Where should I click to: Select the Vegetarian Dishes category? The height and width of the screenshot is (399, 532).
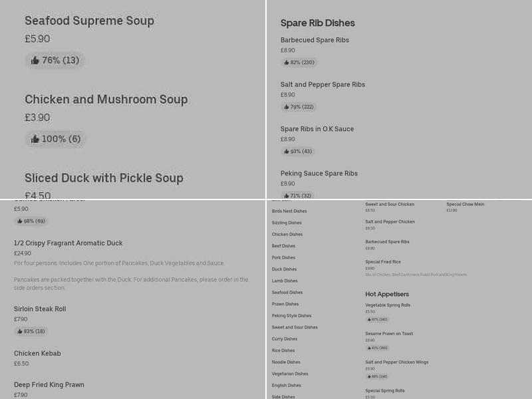pos(289,374)
